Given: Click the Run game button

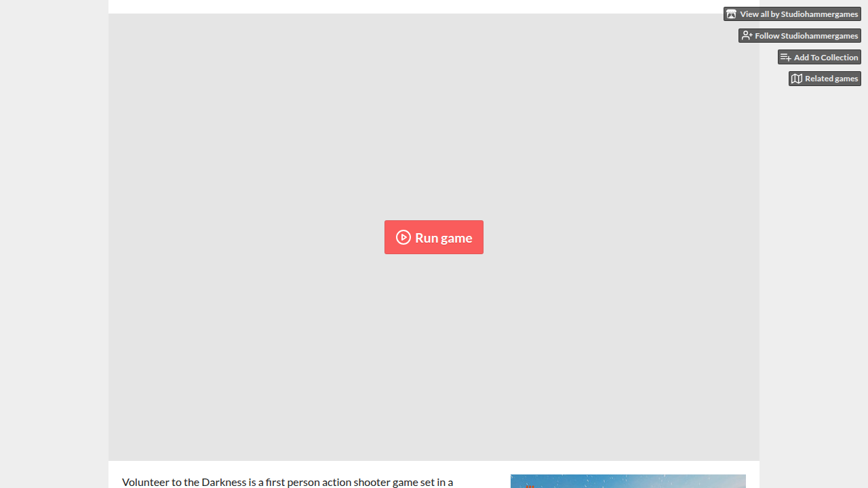Looking at the screenshot, I should click(434, 237).
